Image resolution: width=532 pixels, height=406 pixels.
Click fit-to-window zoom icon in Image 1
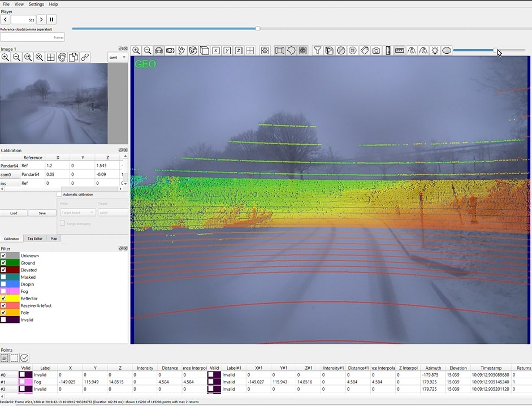point(40,57)
